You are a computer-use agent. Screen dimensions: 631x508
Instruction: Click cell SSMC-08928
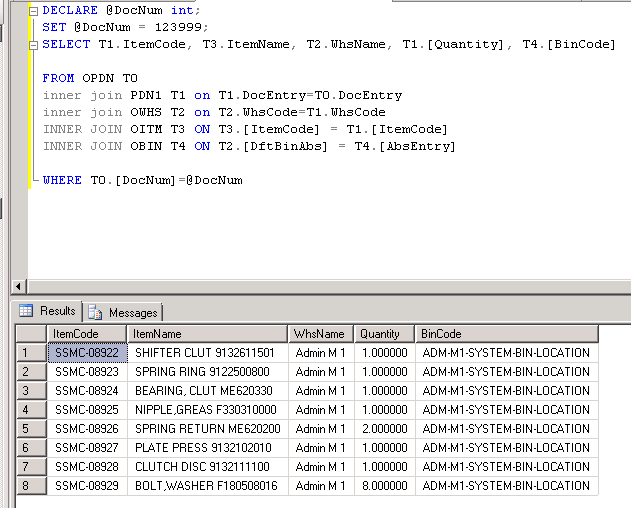coord(87,467)
